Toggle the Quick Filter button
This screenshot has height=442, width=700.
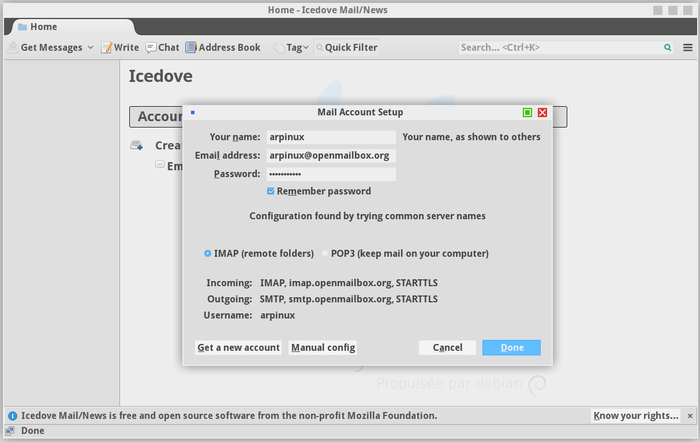346,47
